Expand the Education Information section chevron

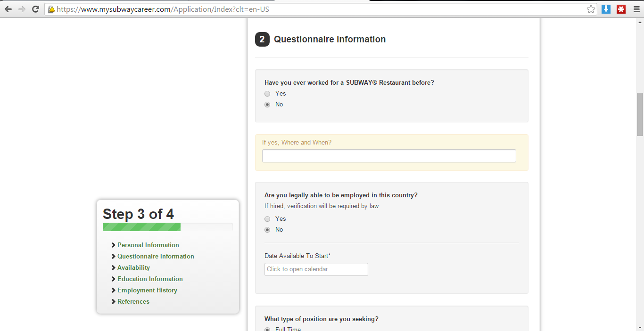pyautogui.click(x=113, y=279)
